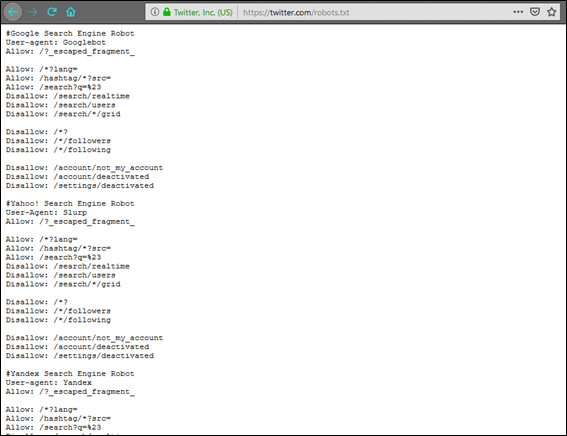Open the home page via the house icon
This screenshot has width=567, height=436.
tap(71, 12)
